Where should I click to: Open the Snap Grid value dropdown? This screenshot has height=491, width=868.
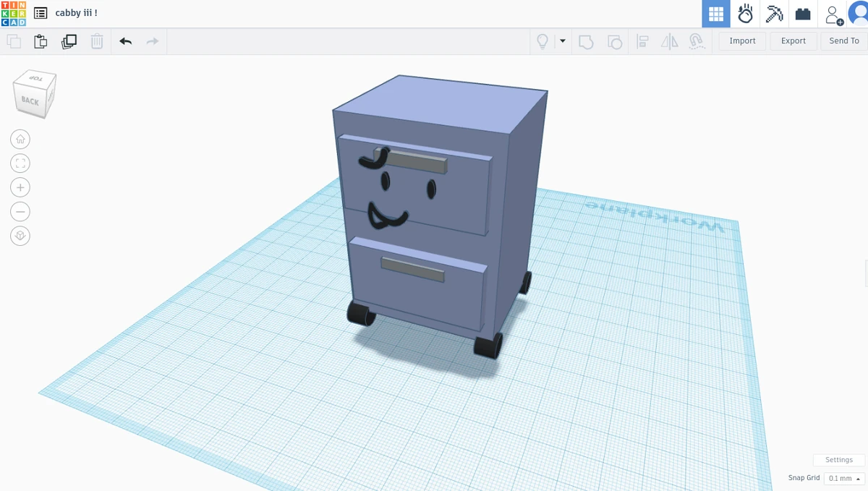pos(843,478)
